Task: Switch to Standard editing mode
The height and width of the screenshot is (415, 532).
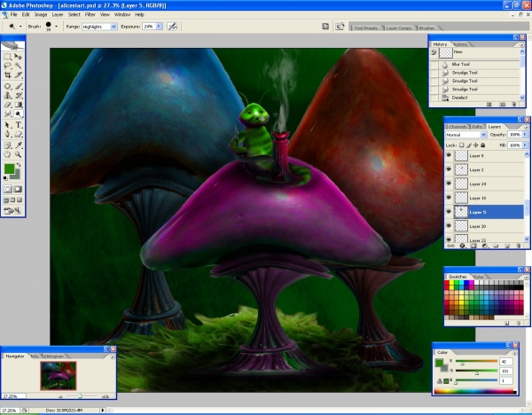Action: 7,189
